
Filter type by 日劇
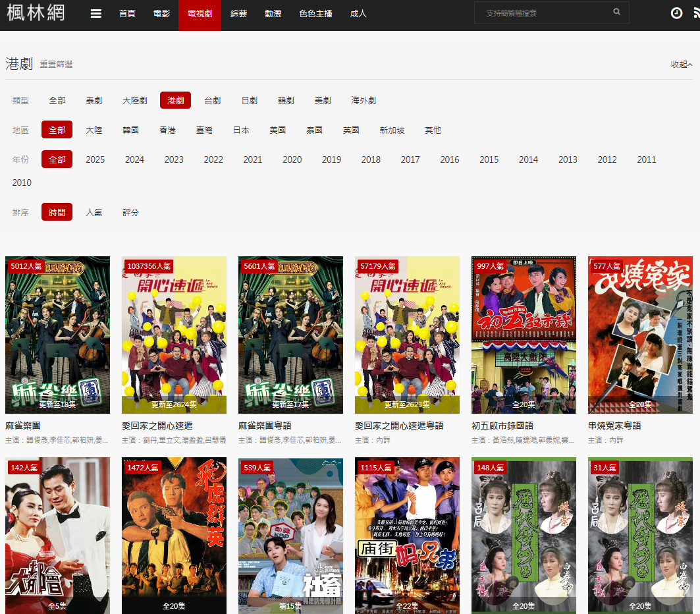249,101
